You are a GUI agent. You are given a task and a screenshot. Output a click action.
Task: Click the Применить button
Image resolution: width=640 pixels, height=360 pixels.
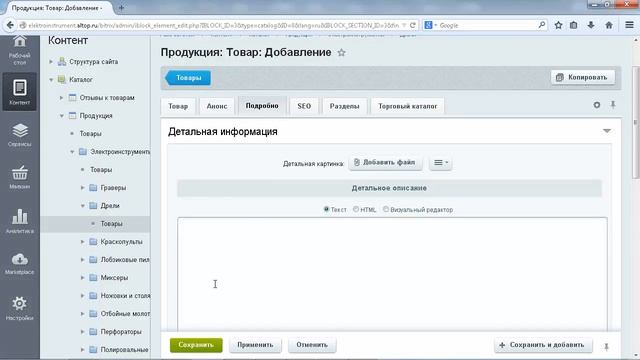[x=255, y=345]
